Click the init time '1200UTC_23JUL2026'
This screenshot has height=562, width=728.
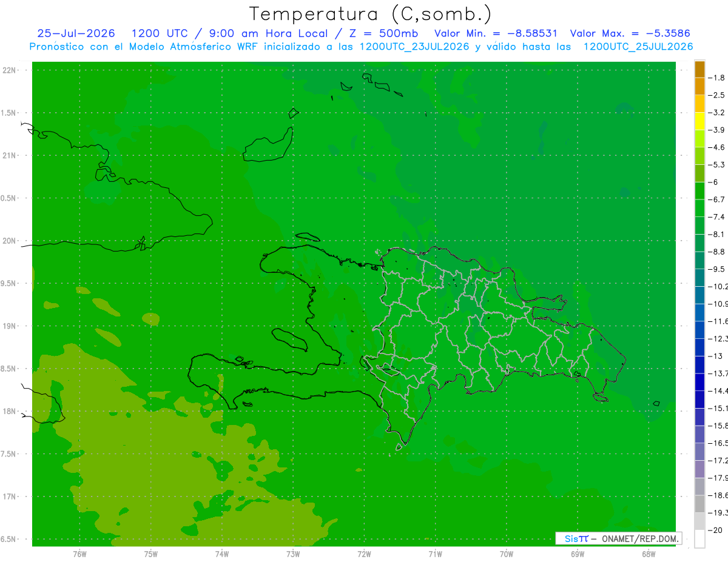414,47
